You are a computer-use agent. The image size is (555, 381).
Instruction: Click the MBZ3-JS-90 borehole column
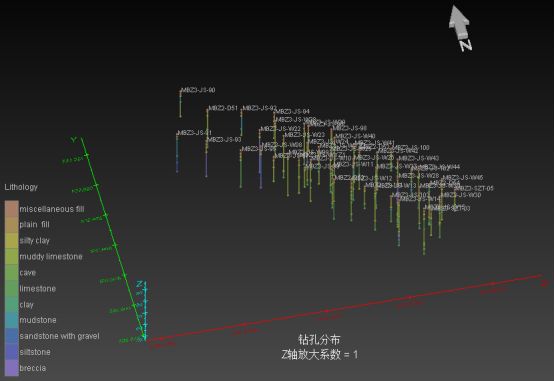181,104
